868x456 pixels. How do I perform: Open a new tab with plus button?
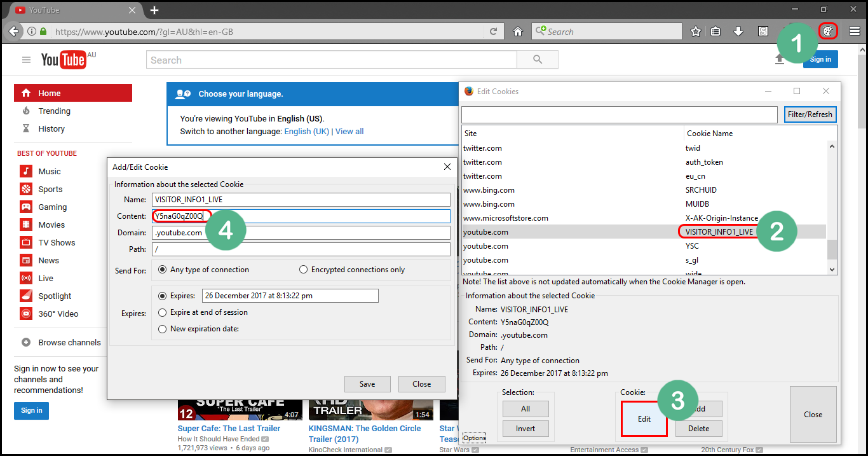coord(154,10)
